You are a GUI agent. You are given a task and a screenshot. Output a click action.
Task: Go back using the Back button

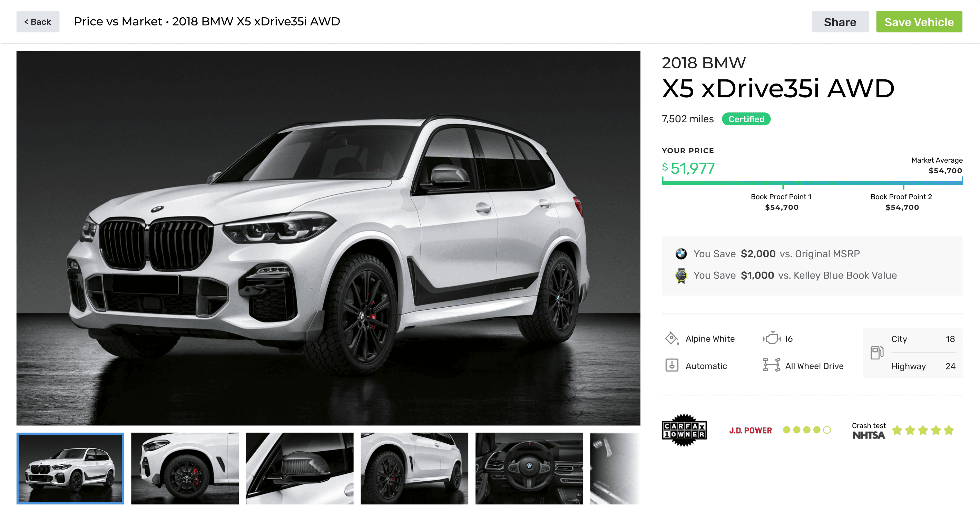(38, 22)
